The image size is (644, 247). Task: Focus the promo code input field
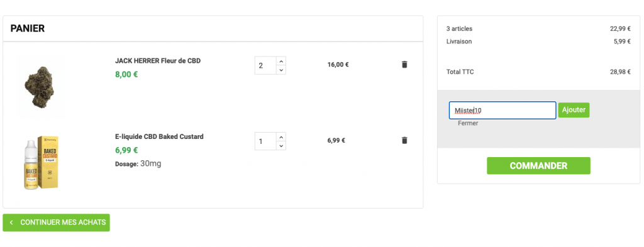click(x=502, y=111)
